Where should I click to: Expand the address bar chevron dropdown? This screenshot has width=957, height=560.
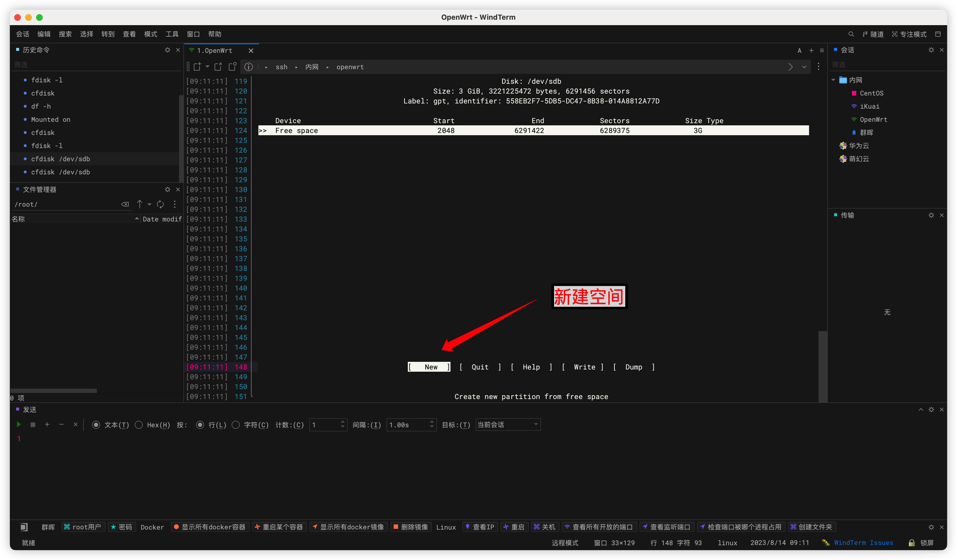point(804,67)
